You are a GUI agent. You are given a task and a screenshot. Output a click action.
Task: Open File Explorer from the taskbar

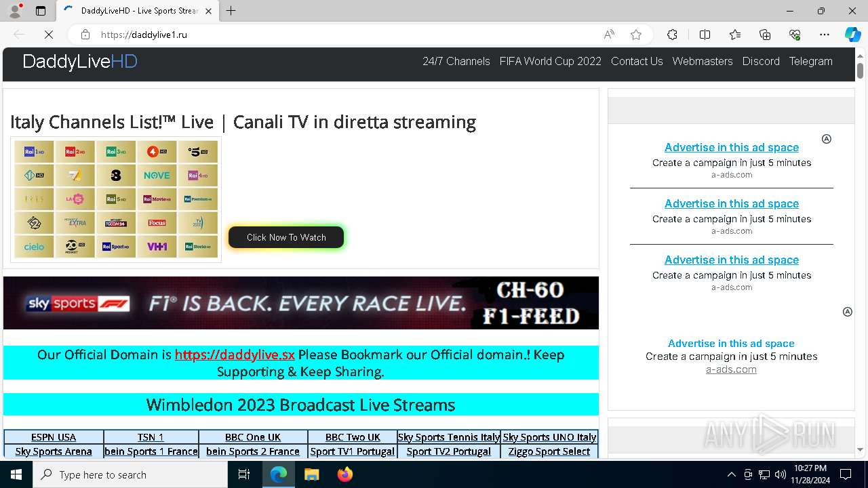[x=311, y=474]
